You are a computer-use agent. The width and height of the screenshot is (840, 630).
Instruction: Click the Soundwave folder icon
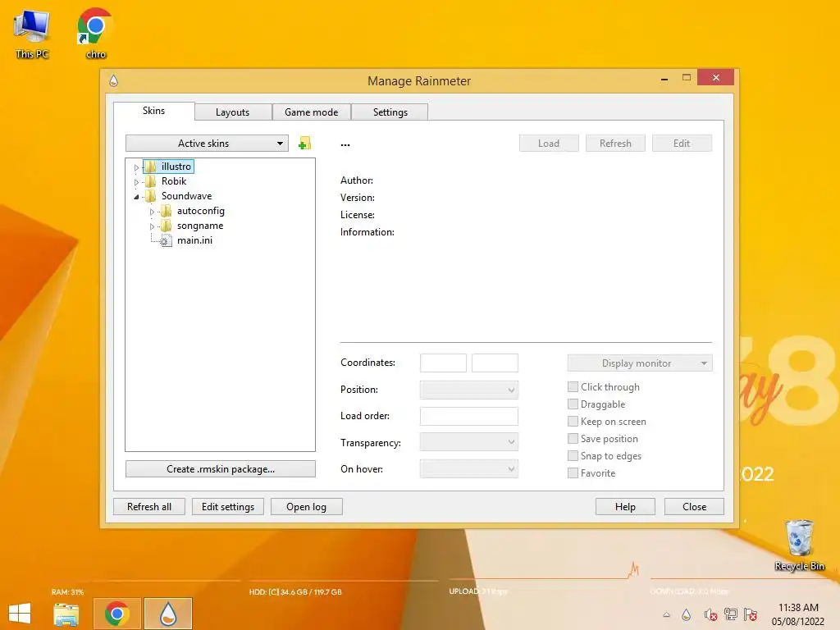(x=151, y=196)
